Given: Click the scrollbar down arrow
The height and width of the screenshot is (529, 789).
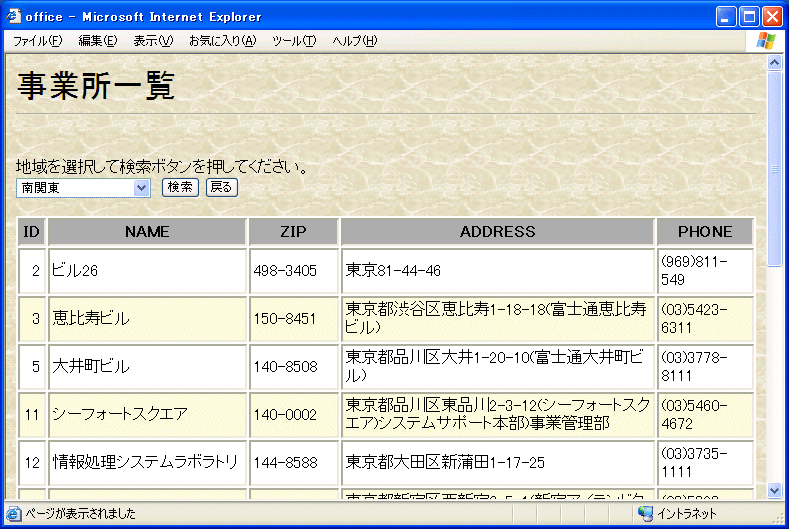Looking at the screenshot, I should (774, 490).
